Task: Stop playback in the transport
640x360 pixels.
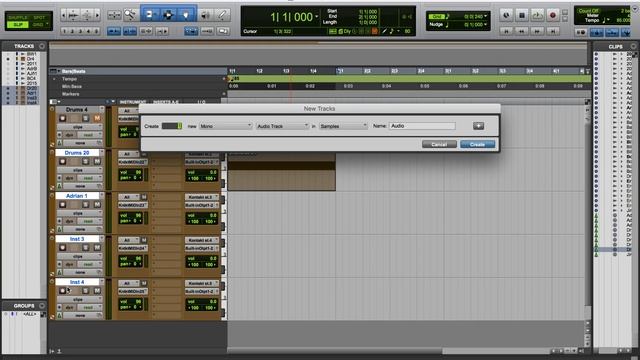Action: [x=522, y=15]
